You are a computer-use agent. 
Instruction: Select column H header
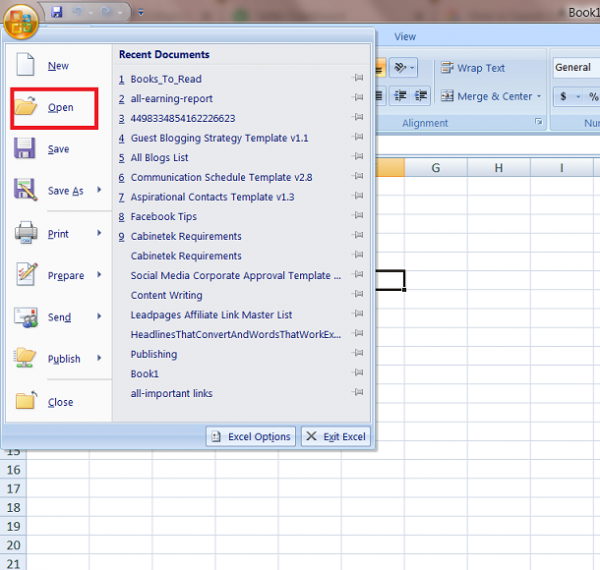pyautogui.click(x=498, y=168)
